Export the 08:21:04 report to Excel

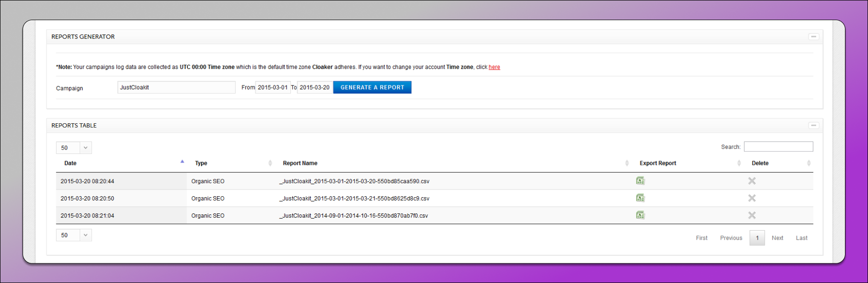pyautogui.click(x=640, y=215)
